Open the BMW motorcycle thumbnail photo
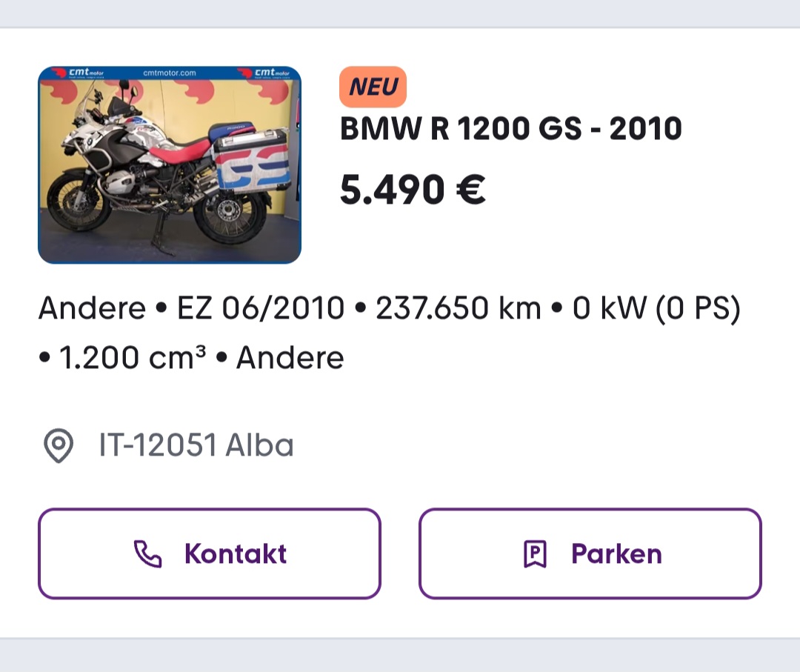The image size is (800, 672). (x=170, y=164)
